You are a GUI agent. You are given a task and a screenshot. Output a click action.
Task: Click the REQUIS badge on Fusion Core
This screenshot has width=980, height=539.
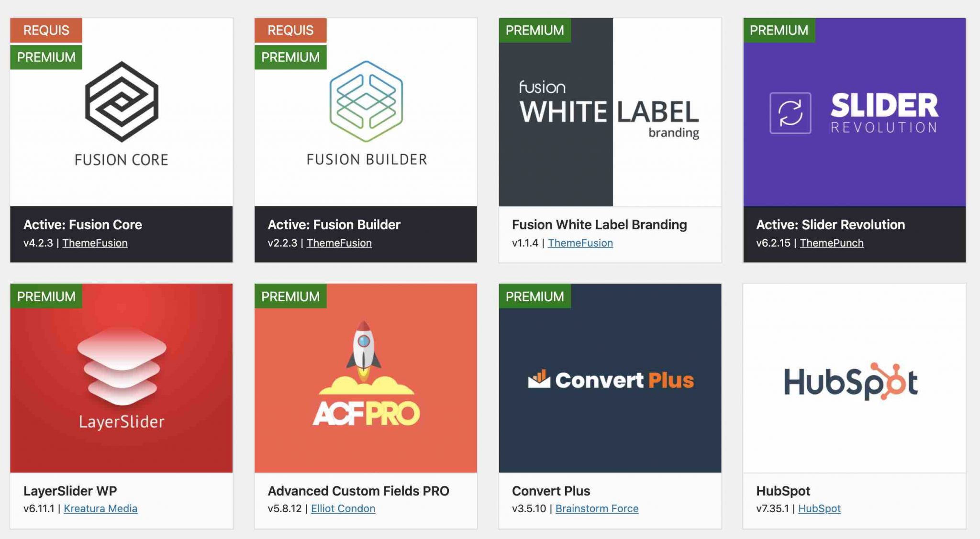(x=46, y=30)
